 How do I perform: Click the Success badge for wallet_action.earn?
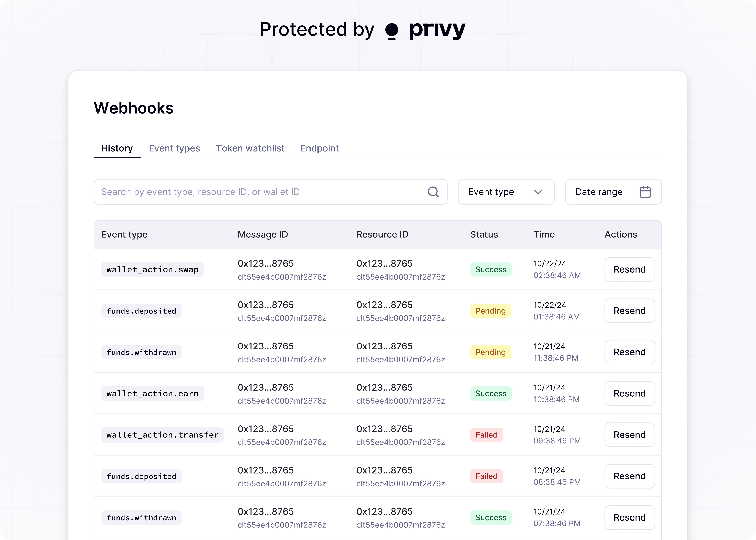(x=491, y=393)
